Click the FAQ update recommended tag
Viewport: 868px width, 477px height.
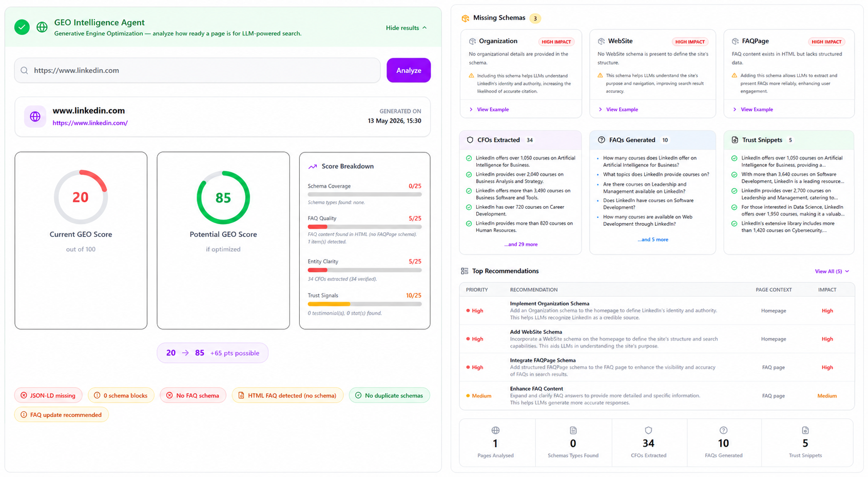(x=62, y=415)
